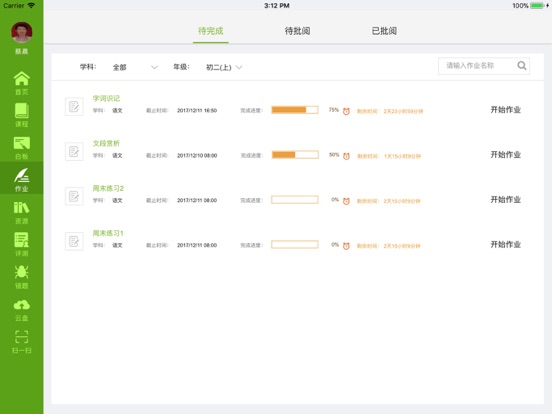The width and height of the screenshot is (552, 414).
Task: Click 开始作业 for 周末练习2
Action: click(x=506, y=200)
